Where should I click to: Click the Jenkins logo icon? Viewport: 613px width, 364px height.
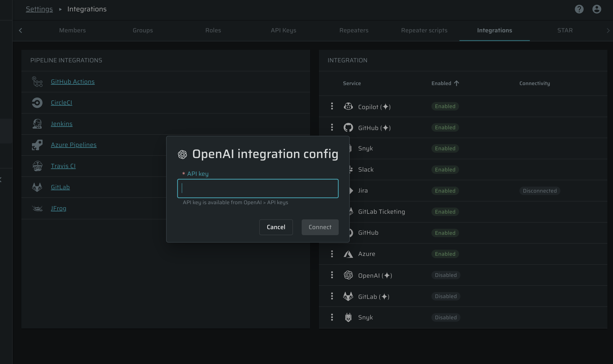(37, 124)
